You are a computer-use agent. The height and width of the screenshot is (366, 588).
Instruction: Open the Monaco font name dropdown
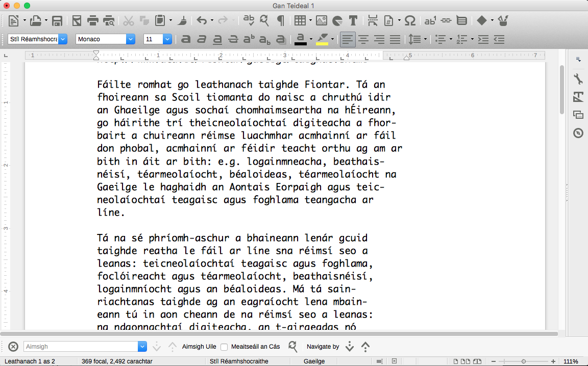click(131, 39)
